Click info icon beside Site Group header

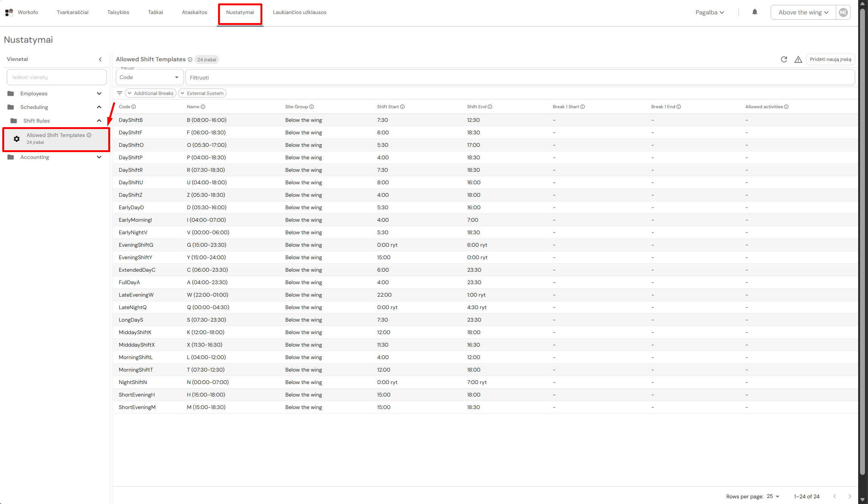pos(312,107)
